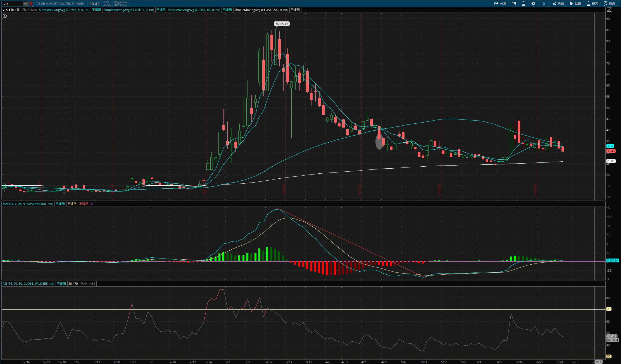Click the RSI 30 yellow axis label
This screenshot has width=621, height=364.
[609, 356]
